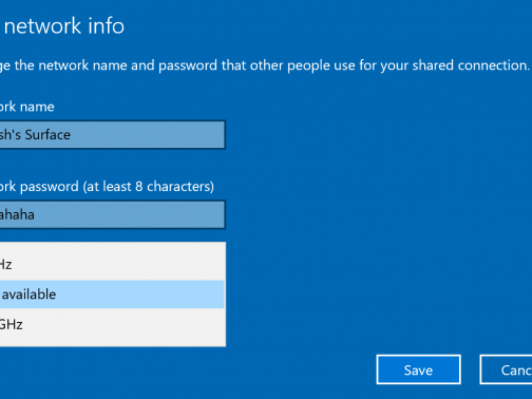532x399 pixels.
Task: Click the 'Network name' field label
Action: pos(27,107)
